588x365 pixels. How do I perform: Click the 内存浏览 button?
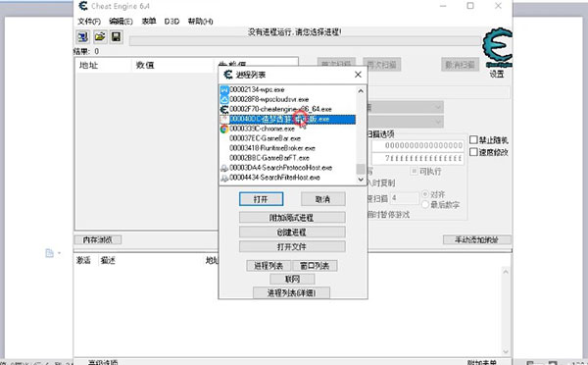(97, 240)
